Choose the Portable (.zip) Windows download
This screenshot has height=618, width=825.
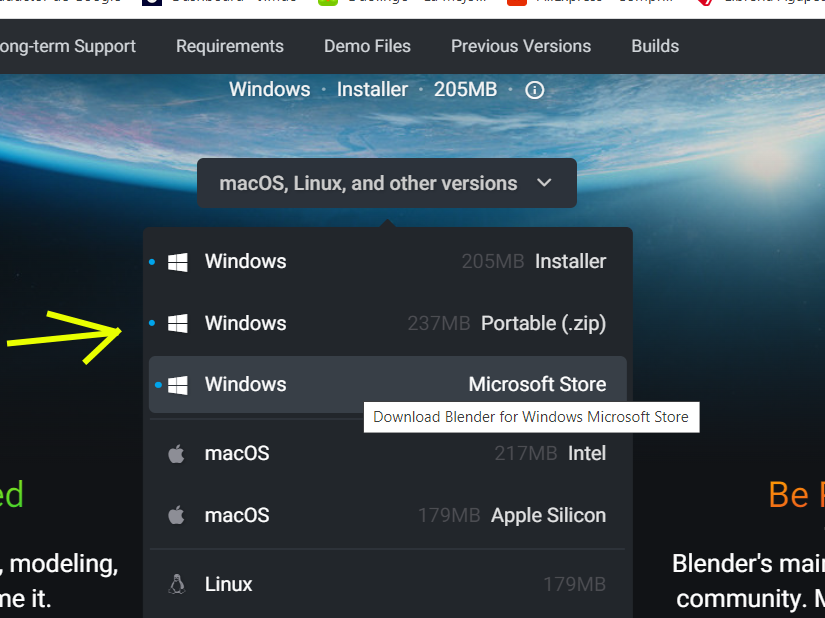pos(543,323)
